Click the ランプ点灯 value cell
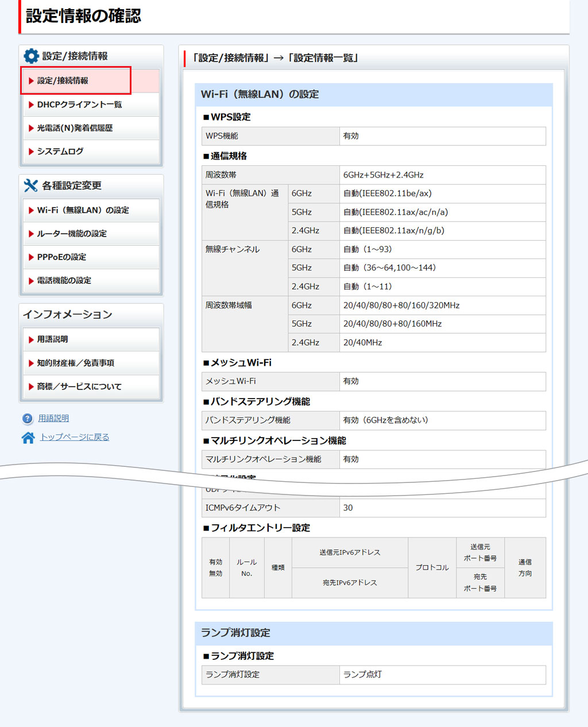This screenshot has width=588, height=727. click(442, 675)
